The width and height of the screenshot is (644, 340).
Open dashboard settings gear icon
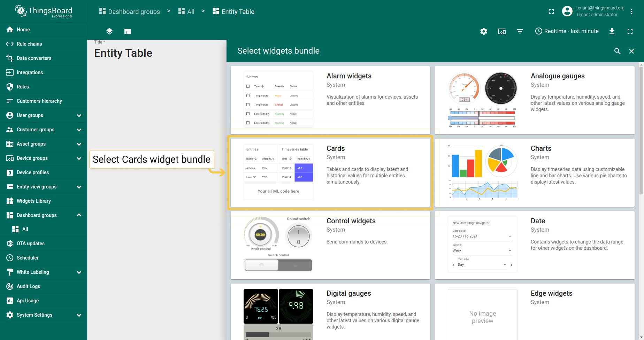pos(484,31)
